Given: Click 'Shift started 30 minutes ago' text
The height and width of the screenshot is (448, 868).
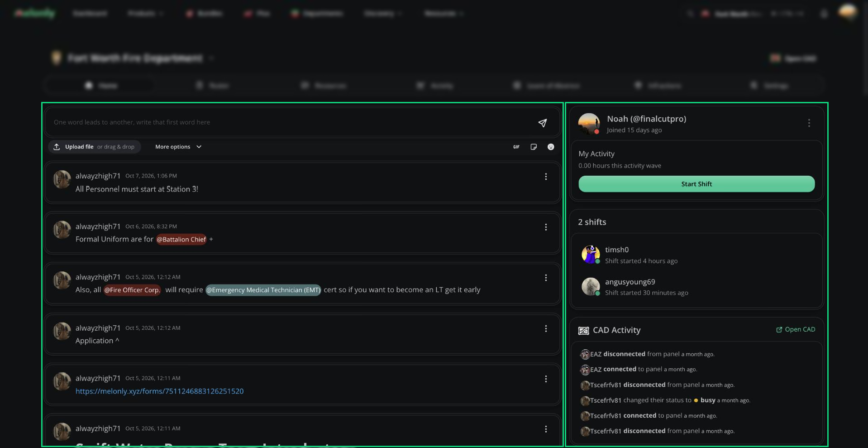Looking at the screenshot, I should coord(647,293).
